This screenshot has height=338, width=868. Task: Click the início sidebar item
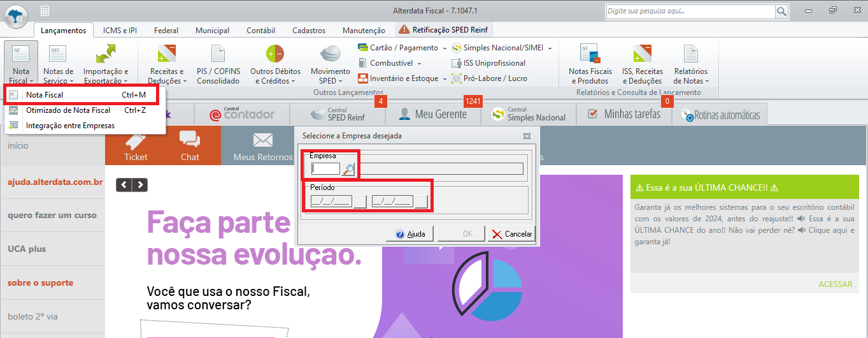(x=18, y=145)
